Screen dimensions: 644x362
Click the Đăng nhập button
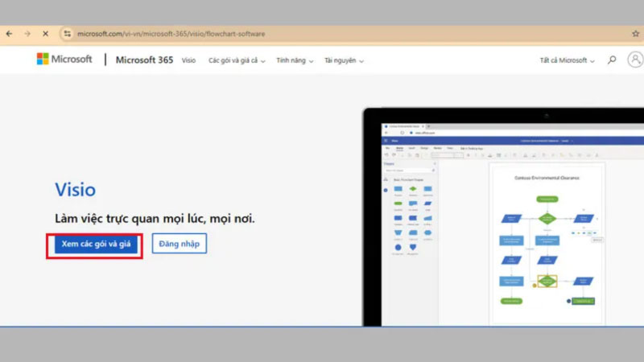point(179,244)
